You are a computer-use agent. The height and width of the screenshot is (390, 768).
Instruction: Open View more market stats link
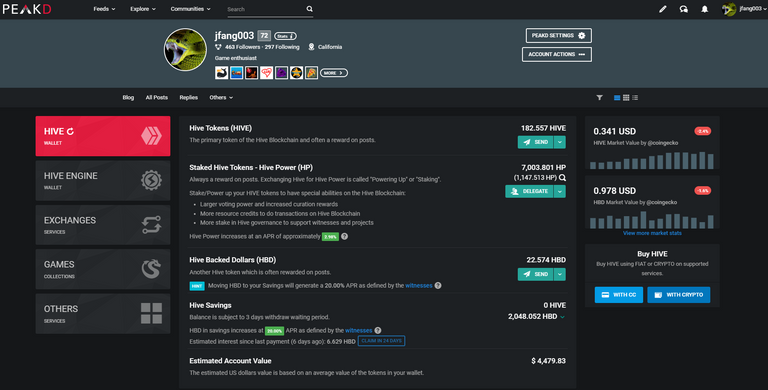coord(652,233)
